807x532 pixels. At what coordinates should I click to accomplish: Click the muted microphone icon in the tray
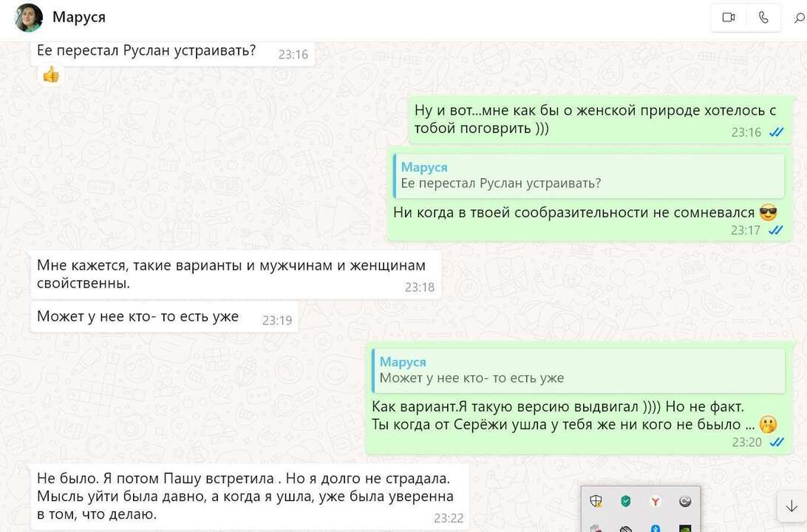tap(626, 528)
